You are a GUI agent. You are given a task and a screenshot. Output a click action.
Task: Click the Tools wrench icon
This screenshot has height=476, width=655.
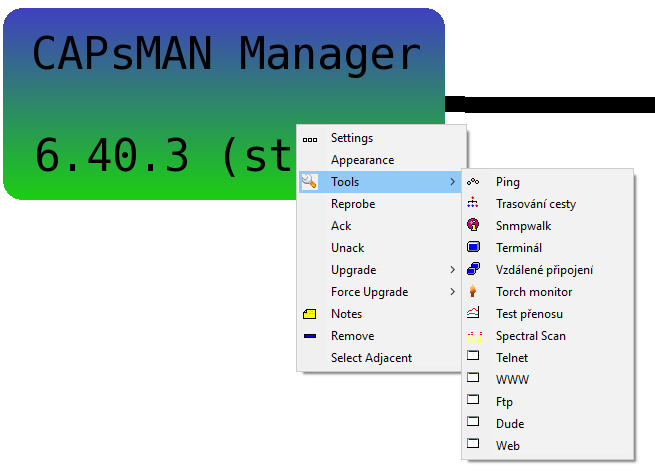(x=310, y=181)
